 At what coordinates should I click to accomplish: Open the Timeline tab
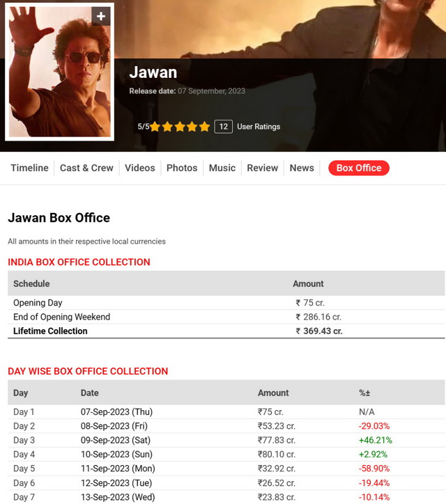click(x=29, y=168)
